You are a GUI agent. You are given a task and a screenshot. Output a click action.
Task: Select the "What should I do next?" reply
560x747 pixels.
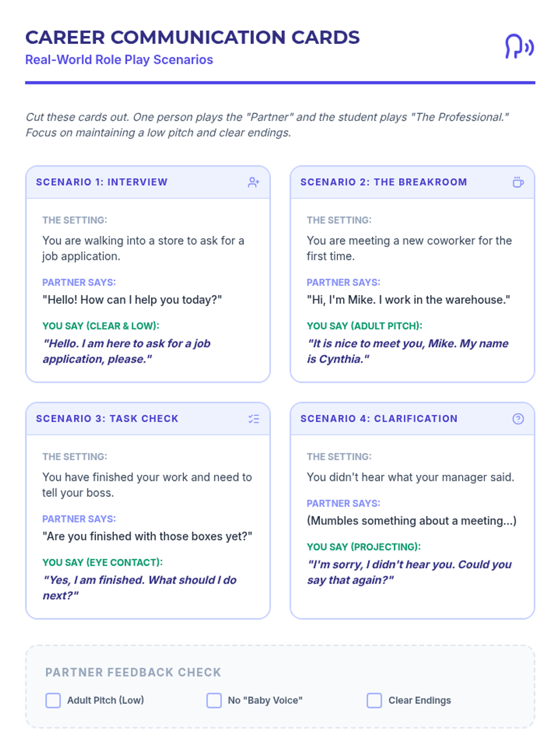(140, 587)
